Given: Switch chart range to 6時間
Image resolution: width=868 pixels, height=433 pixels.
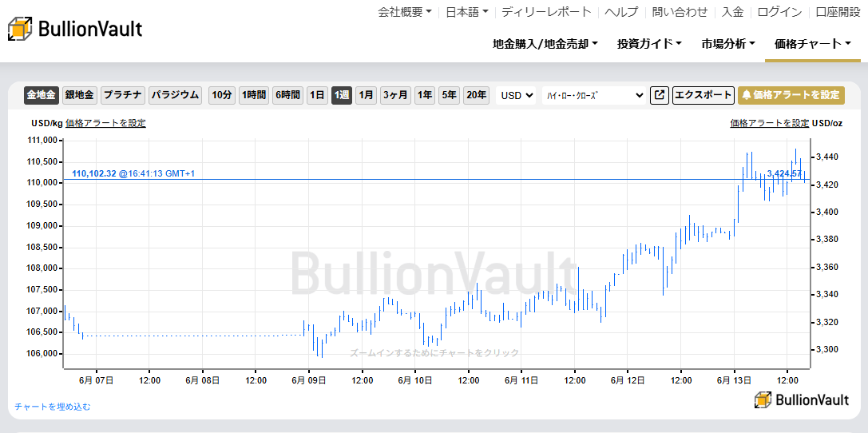Looking at the screenshot, I should pyautogui.click(x=287, y=95).
